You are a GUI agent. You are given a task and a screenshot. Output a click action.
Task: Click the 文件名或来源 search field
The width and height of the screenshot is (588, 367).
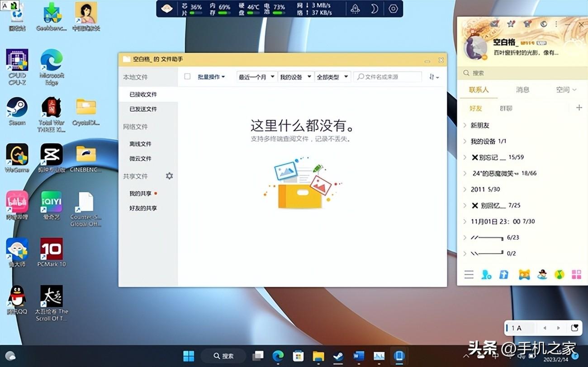(x=388, y=77)
